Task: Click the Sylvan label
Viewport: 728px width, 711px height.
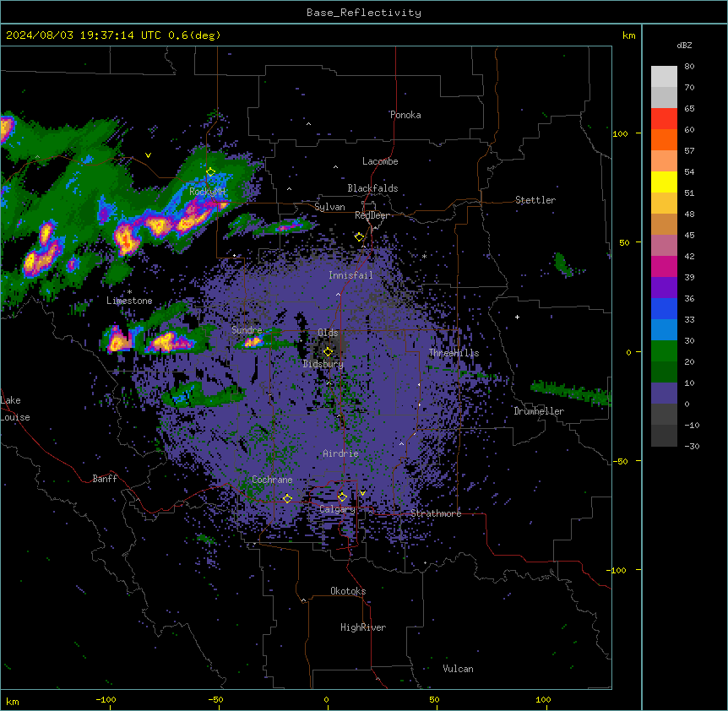Action: tap(329, 207)
